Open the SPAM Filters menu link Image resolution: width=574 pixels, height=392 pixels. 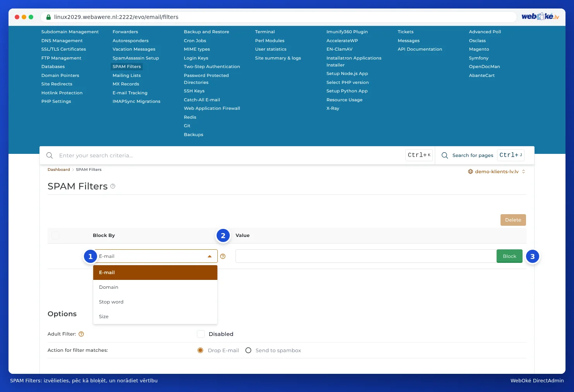pyautogui.click(x=127, y=66)
